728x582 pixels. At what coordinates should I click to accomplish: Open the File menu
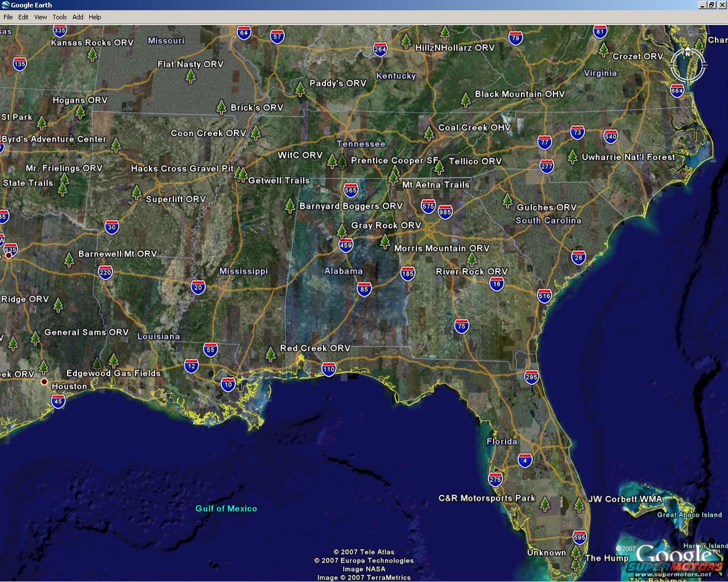click(8, 17)
